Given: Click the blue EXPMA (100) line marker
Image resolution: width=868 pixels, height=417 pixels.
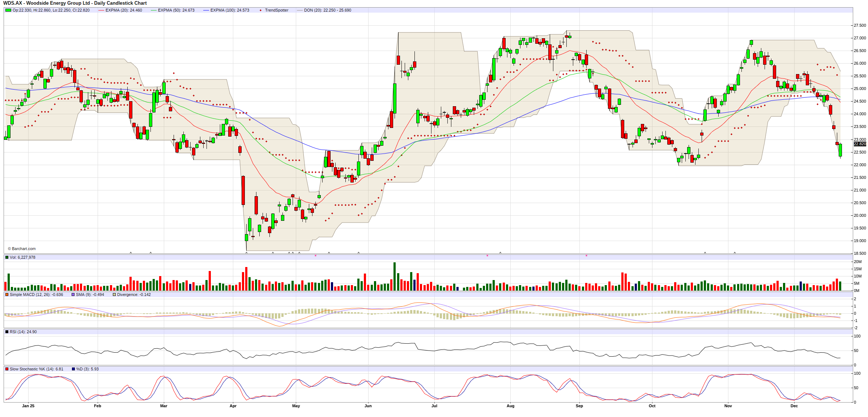Looking at the screenshot, I should coord(206,10).
